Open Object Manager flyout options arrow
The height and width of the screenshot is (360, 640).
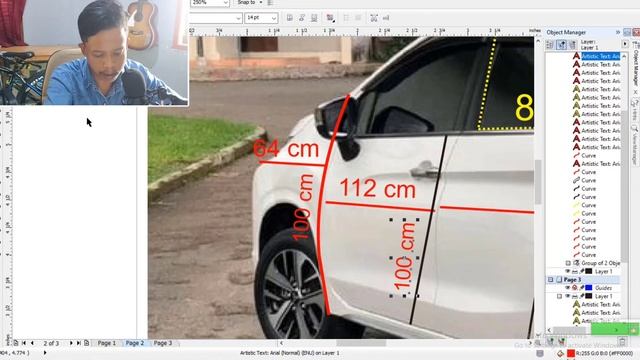tap(625, 44)
